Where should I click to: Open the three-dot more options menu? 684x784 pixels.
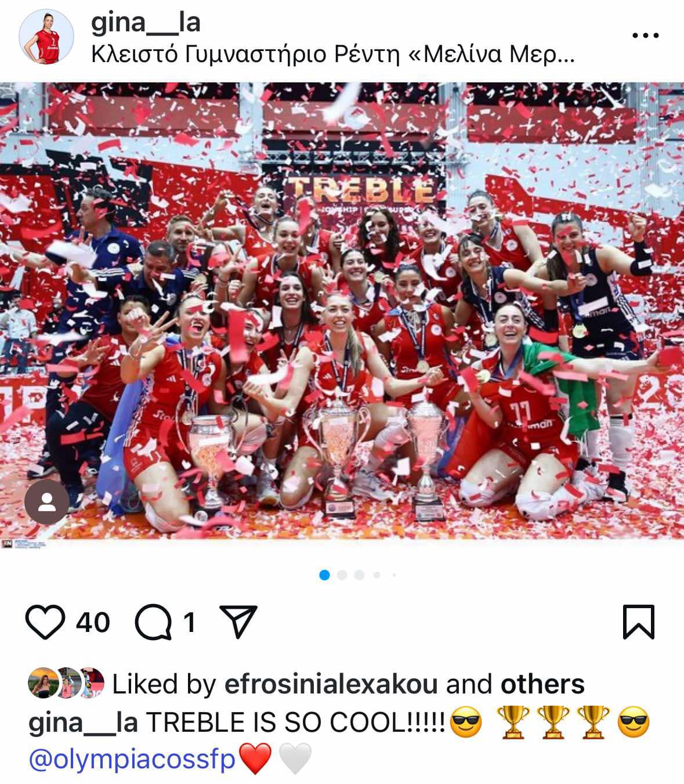pyautogui.click(x=645, y=36)
